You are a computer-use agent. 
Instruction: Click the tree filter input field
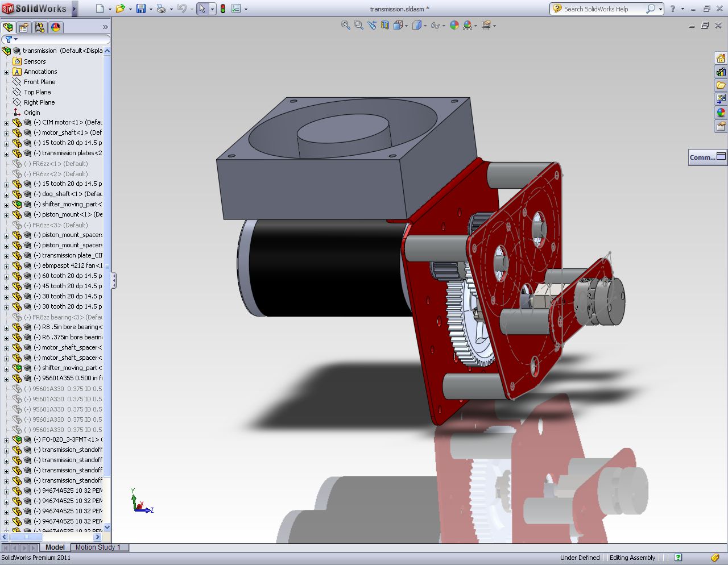pyautogui.click(x=63, y=39)
